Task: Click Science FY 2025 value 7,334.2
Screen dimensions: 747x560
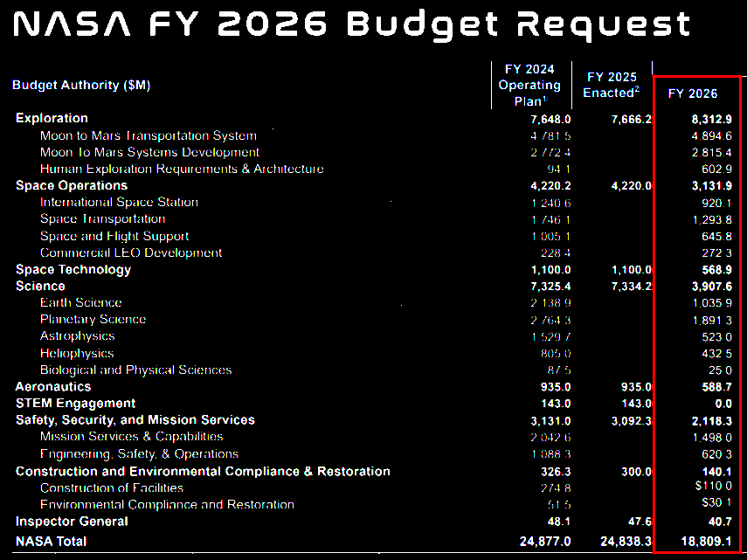Action: pyautogui.click(x=632, y=287)
